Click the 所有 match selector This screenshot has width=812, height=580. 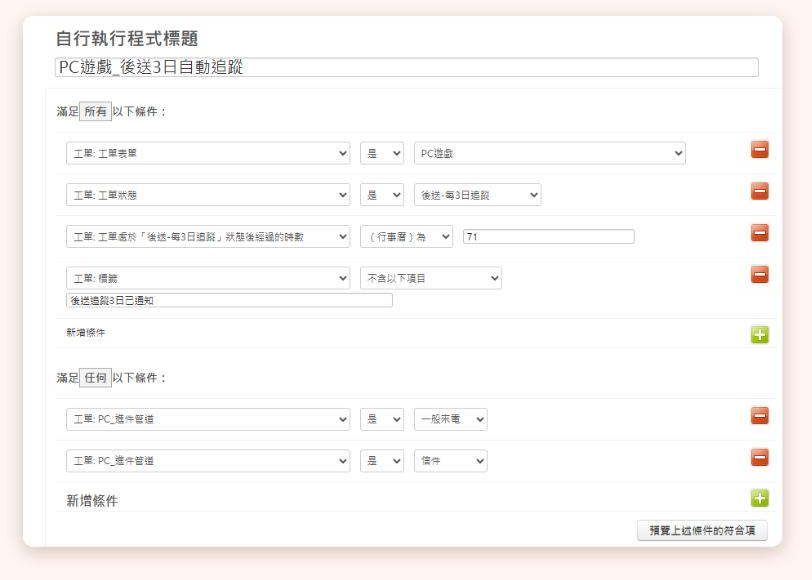[x=95, y=111]
